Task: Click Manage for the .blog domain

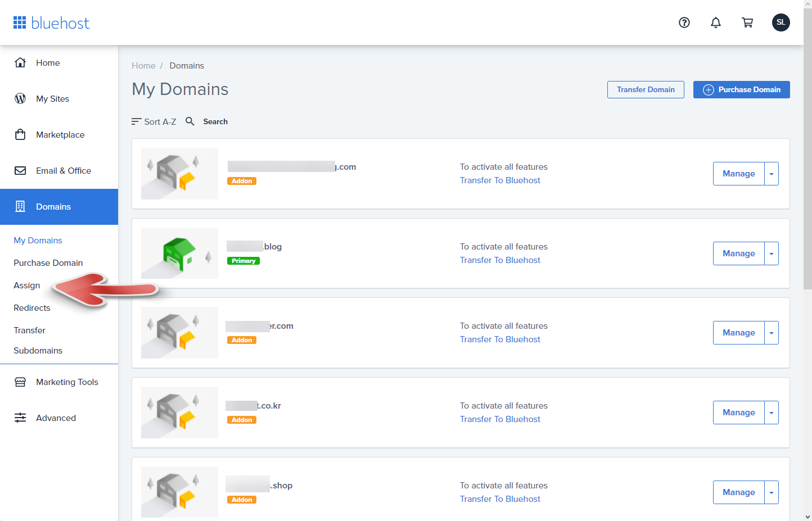Action: click(739, 253)
